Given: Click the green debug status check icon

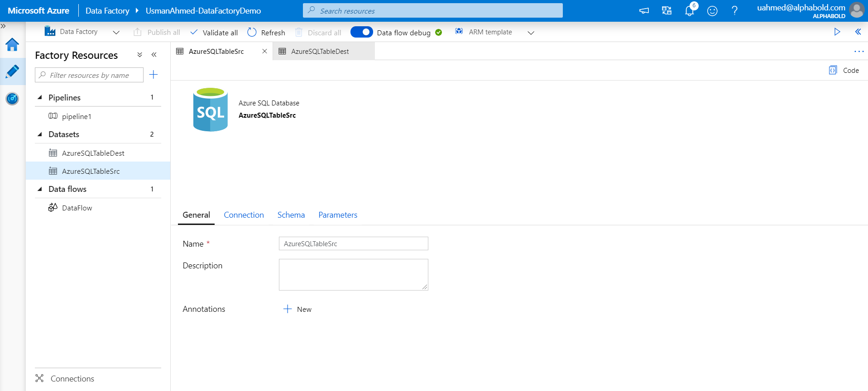Looking at the screenshot, I should pyautogui.click(x=438, y=32).
